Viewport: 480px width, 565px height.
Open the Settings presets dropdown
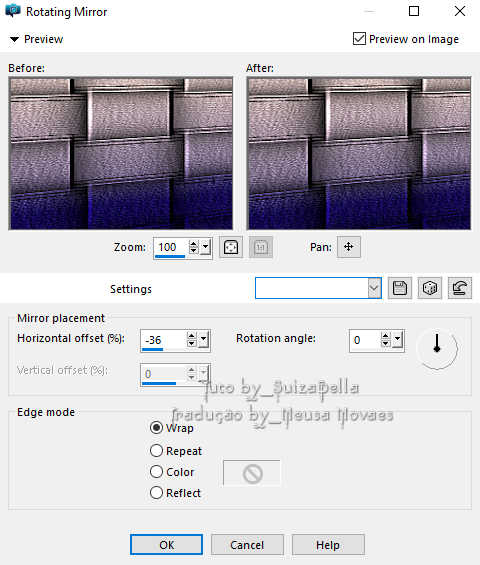coord(374,288)
